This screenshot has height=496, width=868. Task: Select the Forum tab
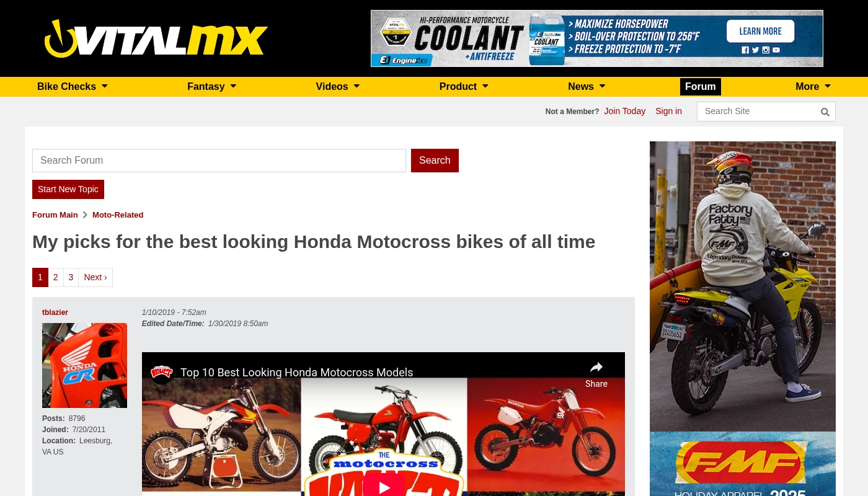(x=701, y=87)
